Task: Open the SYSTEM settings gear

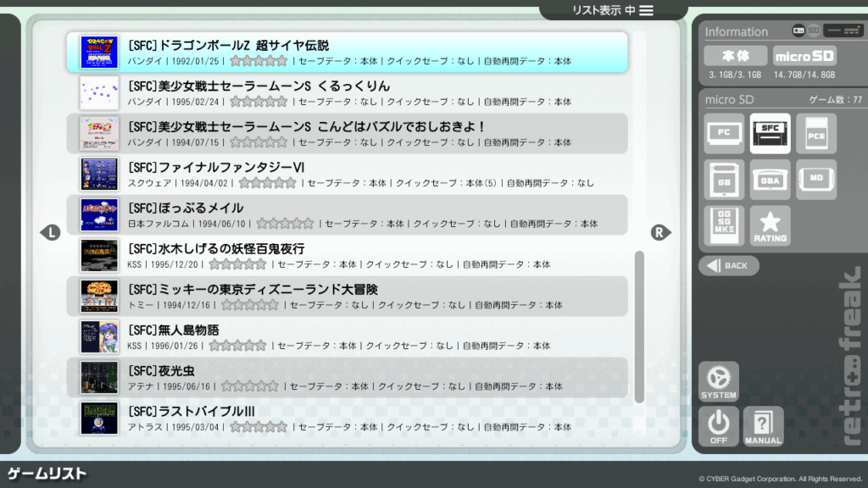Action: point(718,381)
